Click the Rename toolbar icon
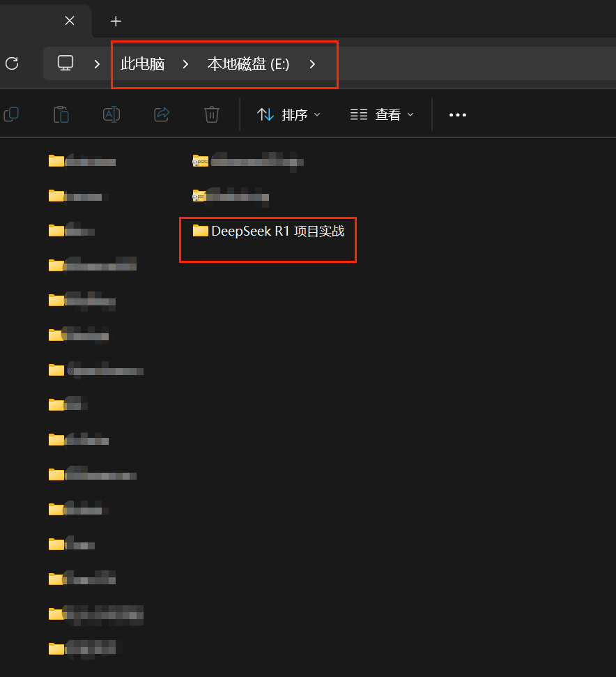 [111, 114]
